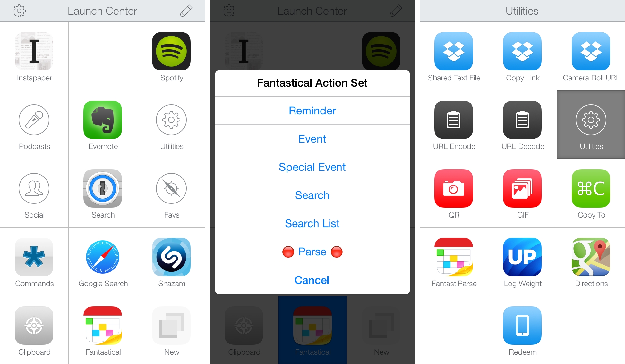The width and height of the screenshot is (625, 364).
Task: Select Search List action option
Action: click(x=312, y=222)
